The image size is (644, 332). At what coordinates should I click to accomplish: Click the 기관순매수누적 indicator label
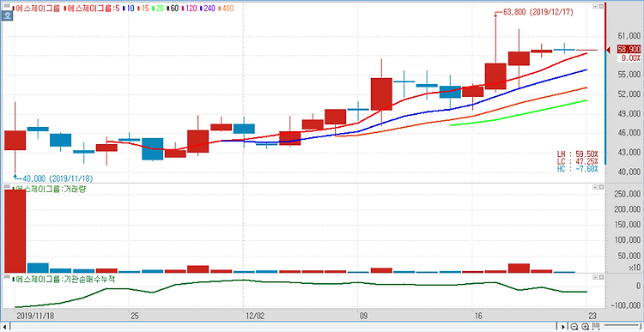tap(64, 279)
